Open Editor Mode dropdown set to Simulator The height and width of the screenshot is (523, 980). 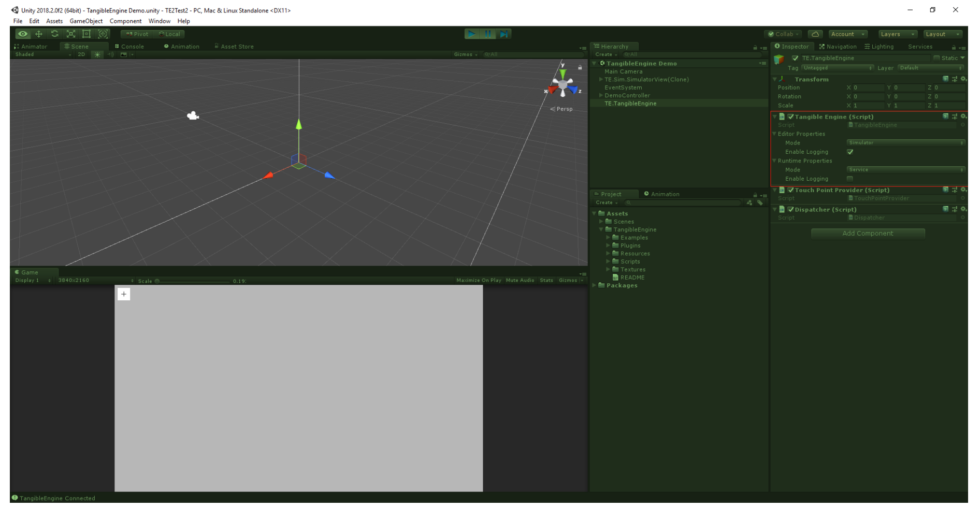pos(906,143)
